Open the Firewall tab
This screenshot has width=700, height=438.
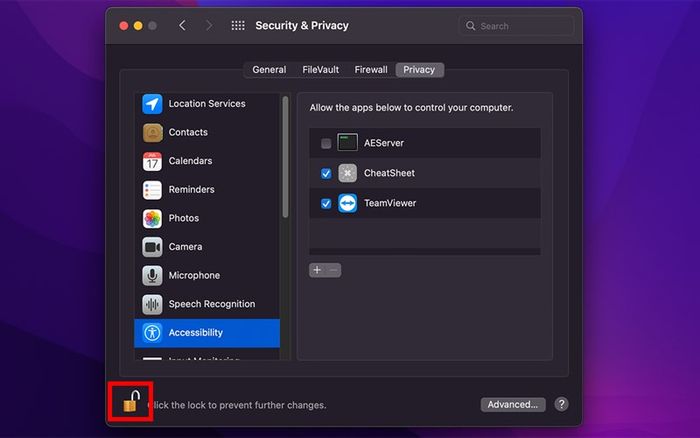371,70
